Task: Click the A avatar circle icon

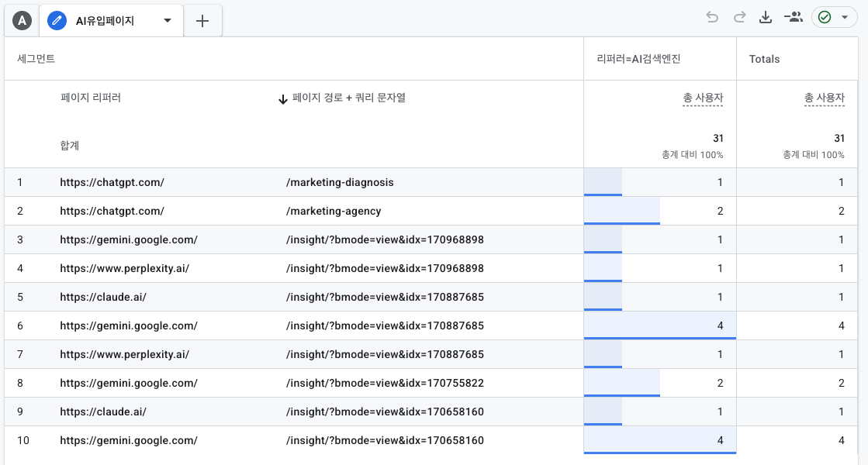Action: click(22, 21)
